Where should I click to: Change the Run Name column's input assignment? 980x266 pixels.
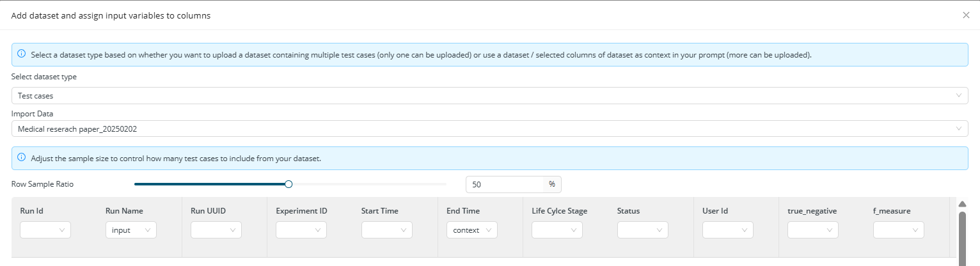pos(130,230)
